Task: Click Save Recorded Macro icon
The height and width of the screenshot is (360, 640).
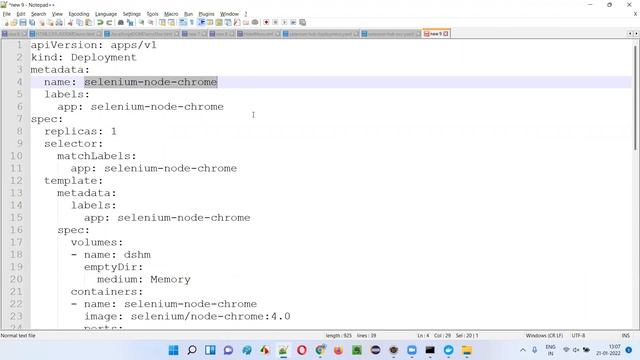Action: (x=302, y=22)
